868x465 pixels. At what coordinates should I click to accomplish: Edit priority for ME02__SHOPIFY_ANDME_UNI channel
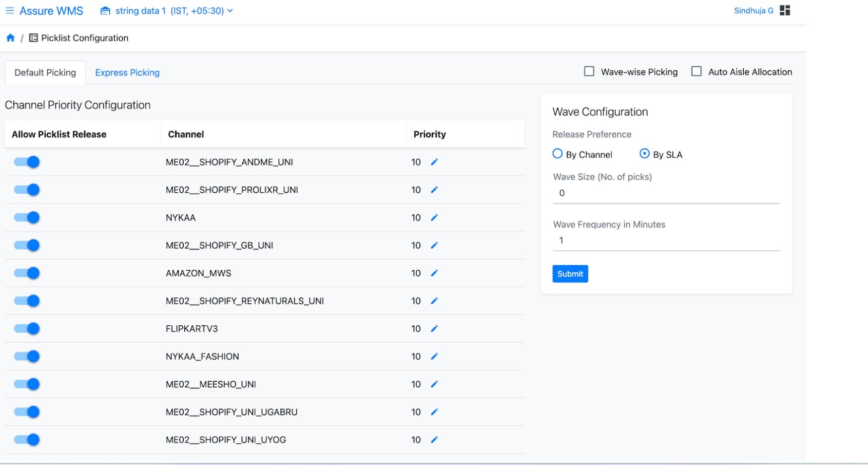click(434, 162)
